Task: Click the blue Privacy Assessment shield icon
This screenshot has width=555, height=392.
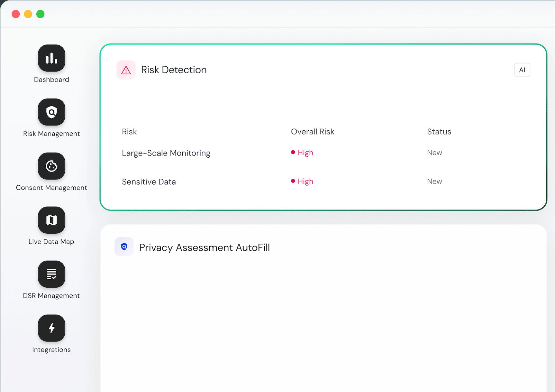Action: click(124, 246)
